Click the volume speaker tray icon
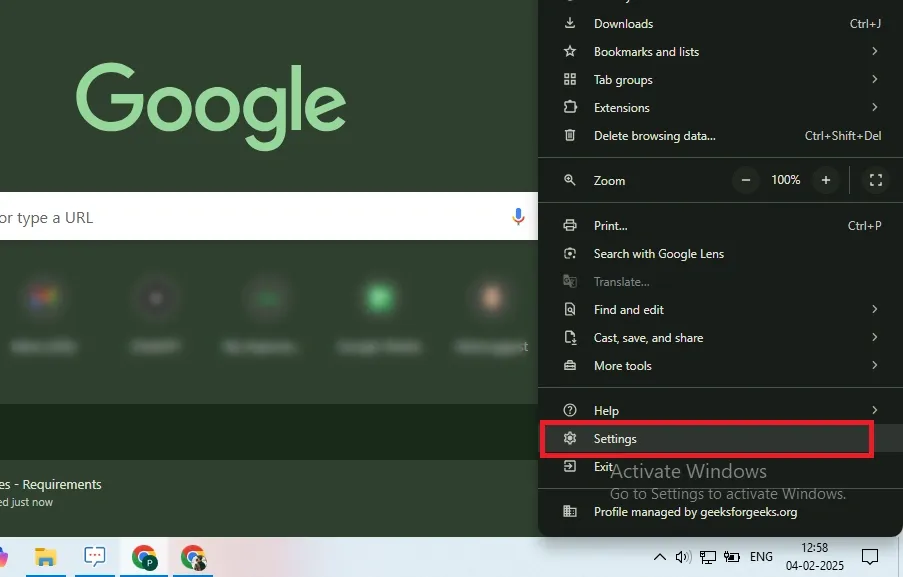 [x=683, y=557]
